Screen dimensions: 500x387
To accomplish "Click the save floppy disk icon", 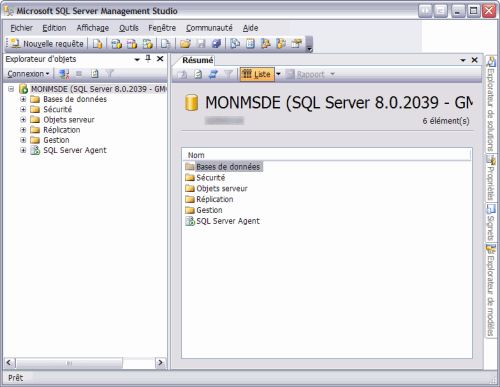I will [x=201, y=44].
